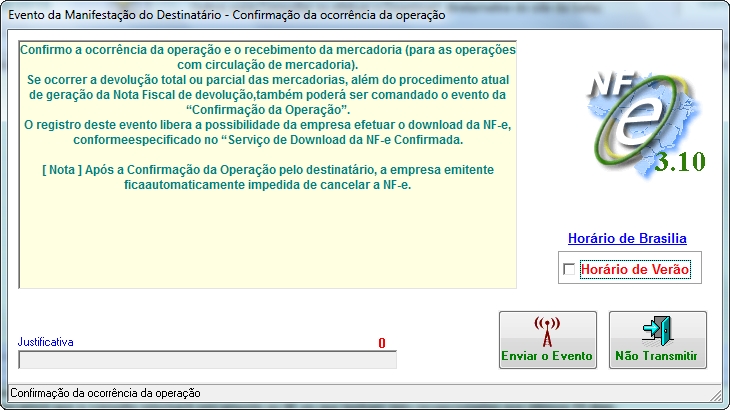This screenshot has width=730, height=410.
Task: Click the yellow confirmation description panel
Action: click(267, 240)
